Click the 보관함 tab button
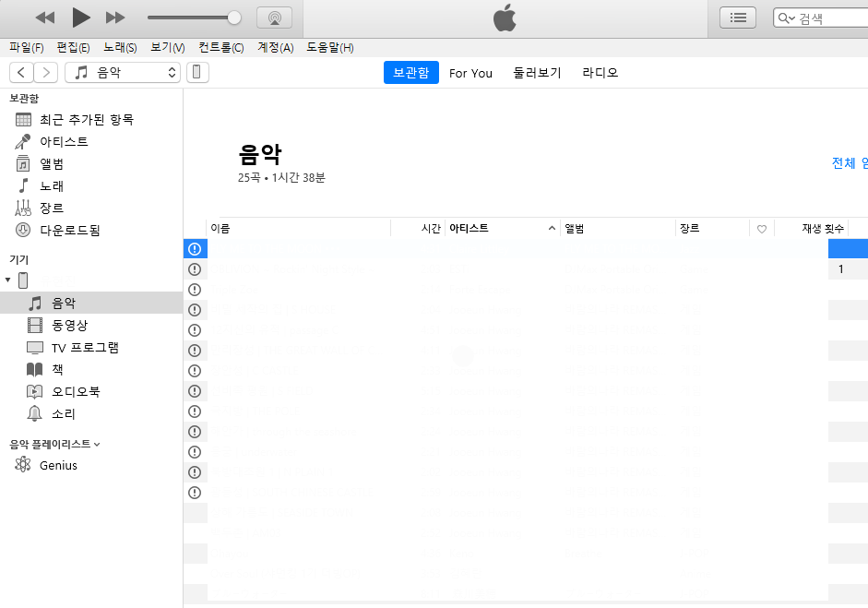 [x=410, y=73]
